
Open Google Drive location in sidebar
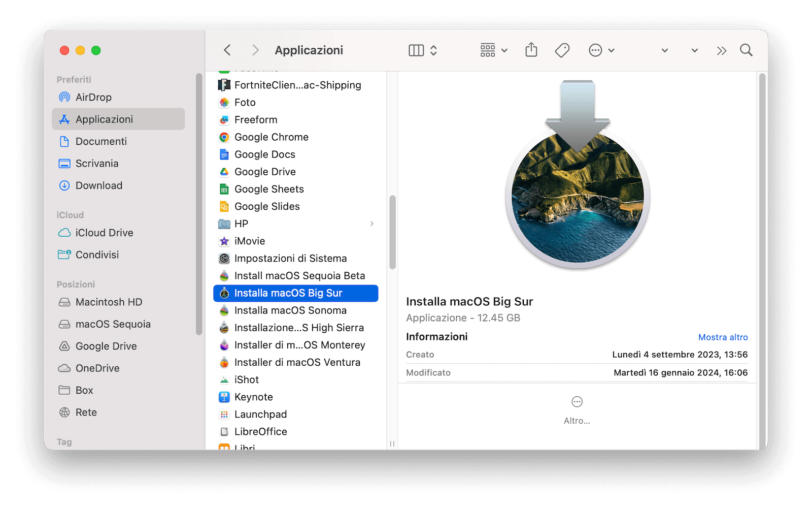[118, 346]
